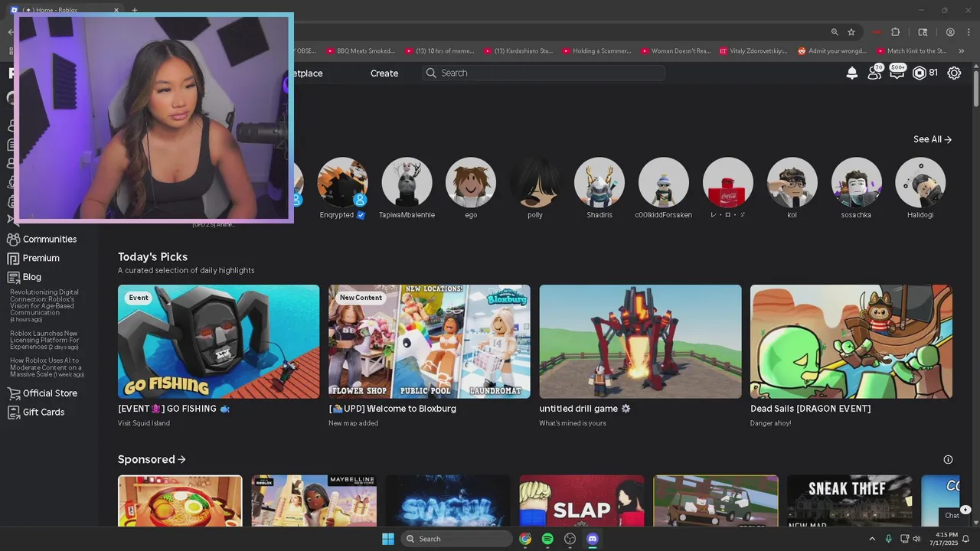This screenshot has height=551, width=980.
Task: Click the Windows taskbar Search box
Action: click(x=456, y=539)
